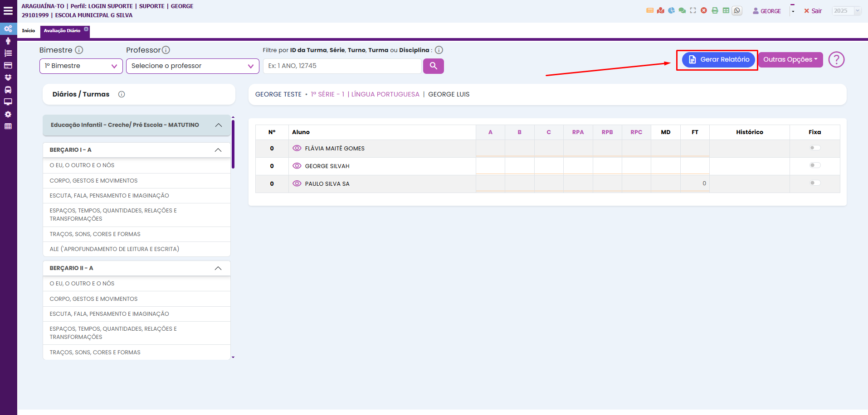Toggle Fixa switch for FLÁVIA MAITÊ GOMES
This screenshot has height=415, width=868.
pyautogui.click(x=815, y=148)
